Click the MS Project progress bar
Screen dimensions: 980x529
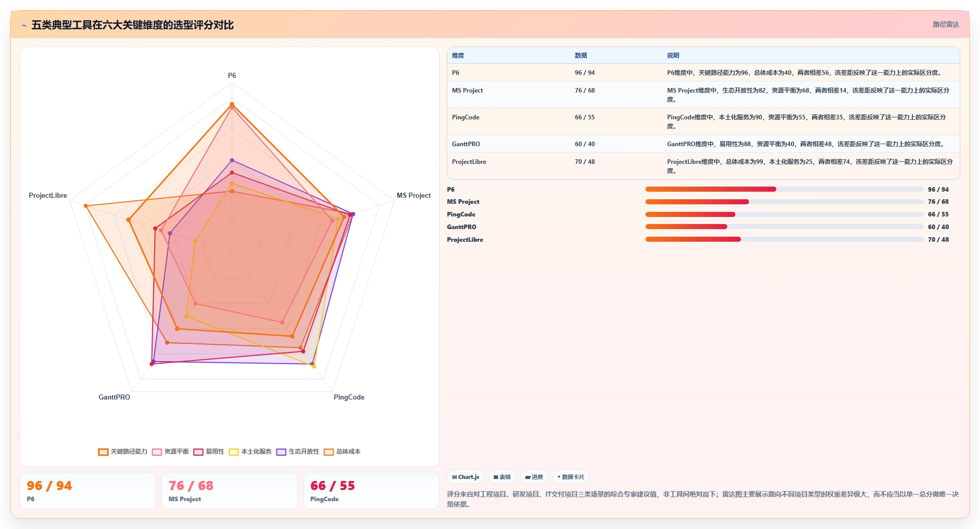[784, 202]
